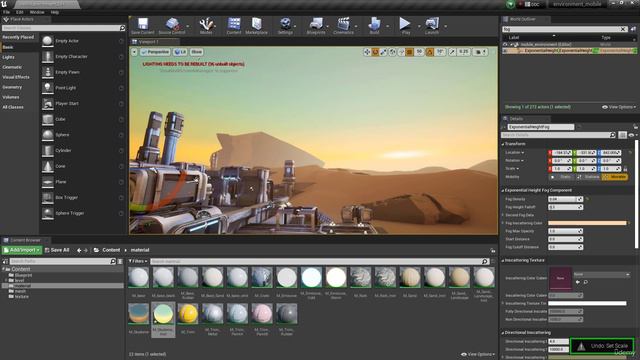Screen dimensions: 640x360
Task: Select the Blueprint folder in the tree
Action: pos(23,275)
